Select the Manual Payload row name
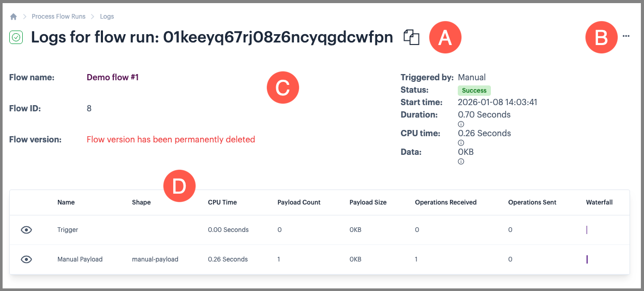The height and width of the screenshot is (291, 644). 80,259
